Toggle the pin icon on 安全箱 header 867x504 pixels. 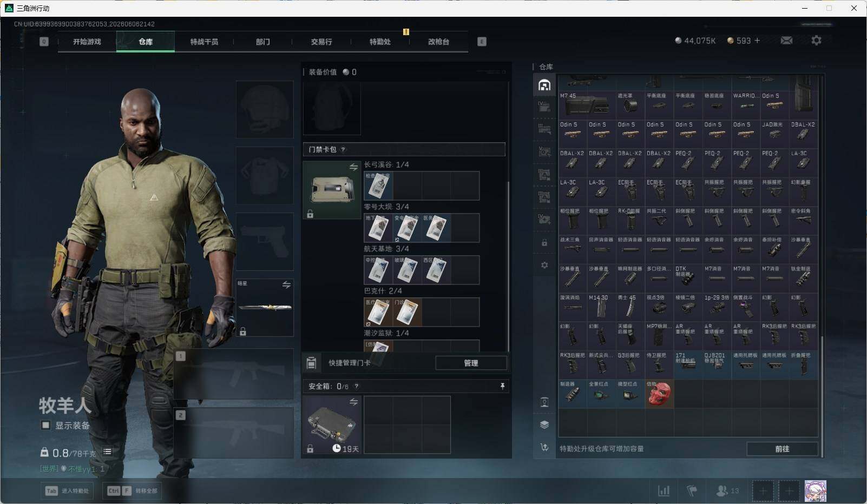coord(502,386)
